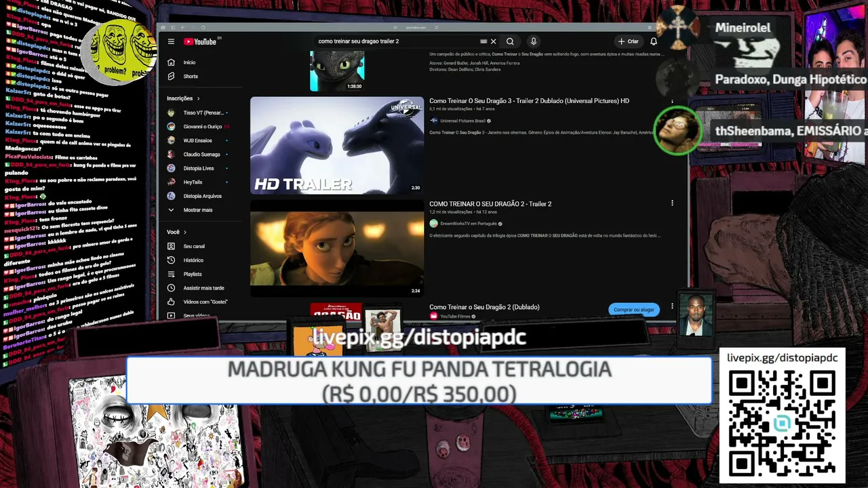The width and height of the screenshot is (868, 488).
Task: Expand Mostrar mais in subscriptions list
Action: [198, 210]
